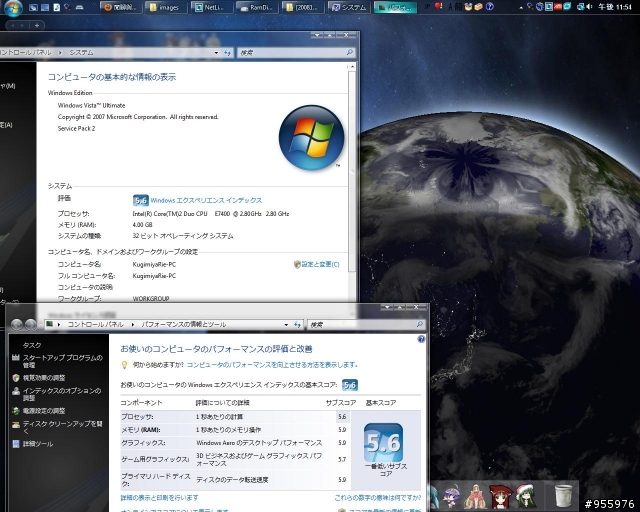Click purple-haired character dock icon
Viewport: 640px width, 512px height.
pyautogui.click(x=452, y=496)
